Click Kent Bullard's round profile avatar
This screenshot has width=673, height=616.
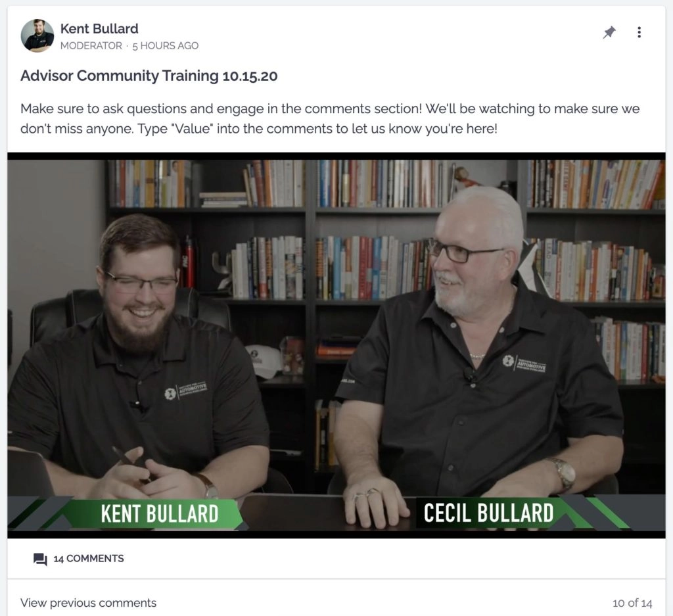[37, 36]
